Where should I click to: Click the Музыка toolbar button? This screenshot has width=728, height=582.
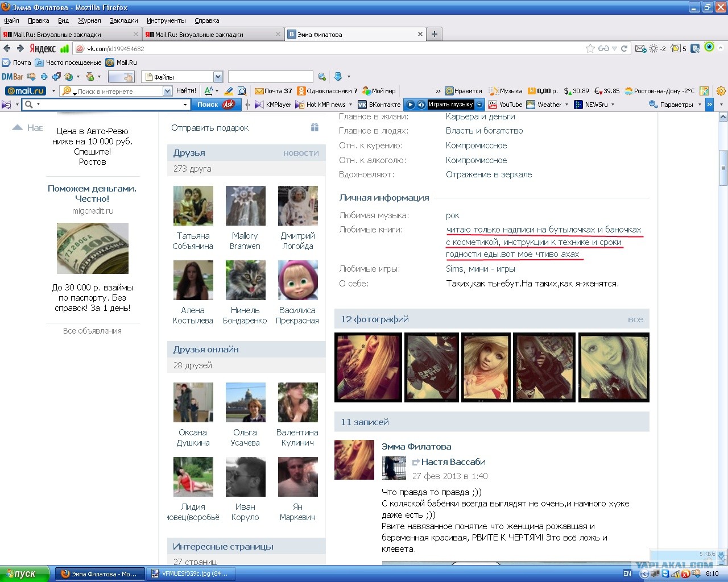click(506, 91)
